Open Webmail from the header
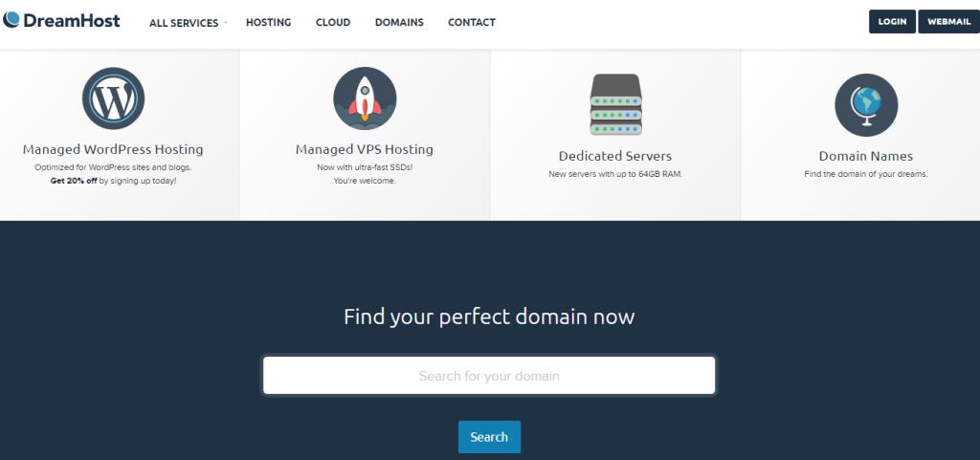This screenshot has width=980, height=460. [x=948, y=21]
